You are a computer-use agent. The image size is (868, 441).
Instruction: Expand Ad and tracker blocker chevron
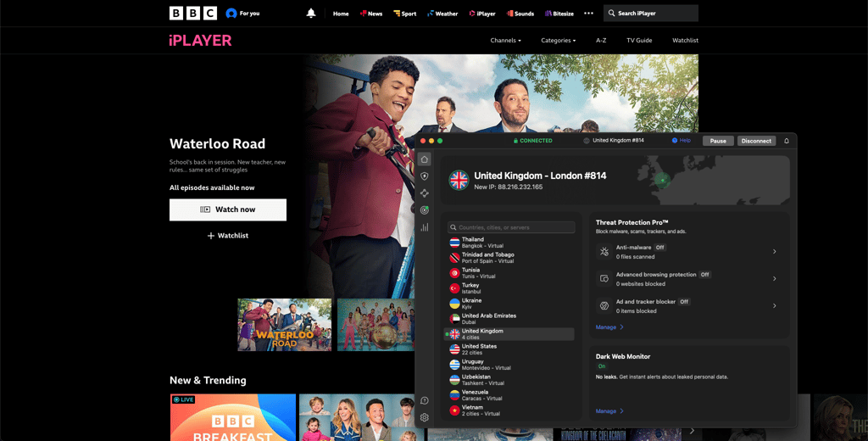775,306
